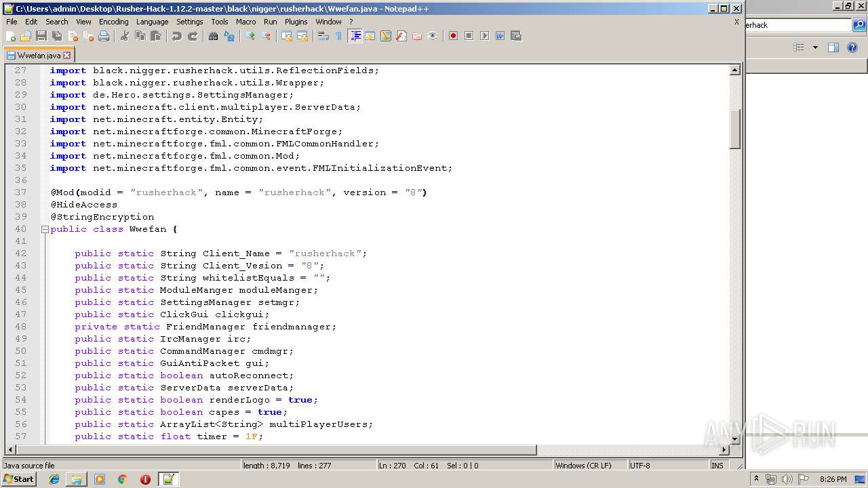Click the Windows Start button
Image resolution: width=868 pixels, height=488 pixels.
[19, 479]
